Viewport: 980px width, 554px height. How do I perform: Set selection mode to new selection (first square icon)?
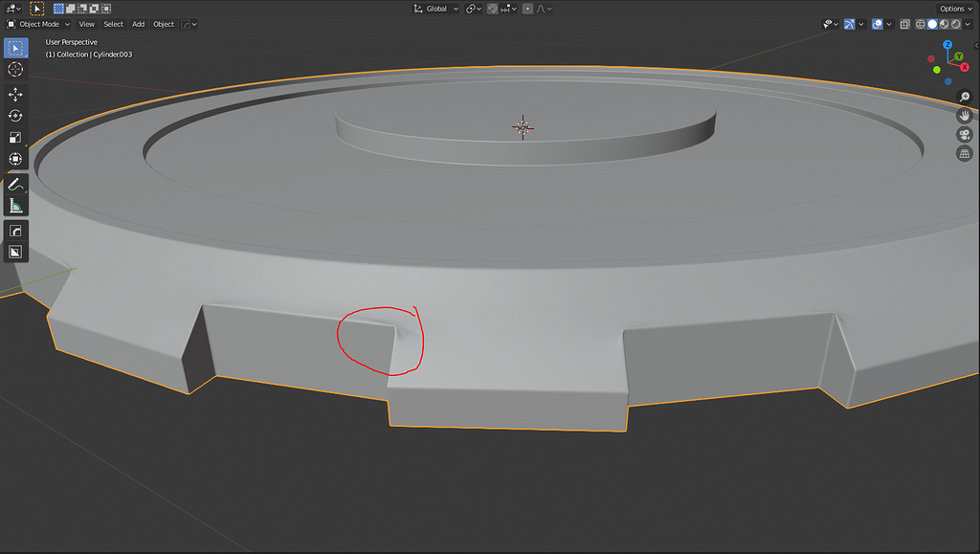58,9
